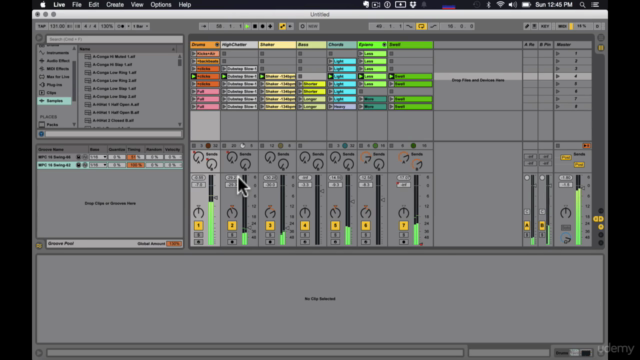Open the File menu
Viewport: 640px width, 360px height.
(77, 5)
